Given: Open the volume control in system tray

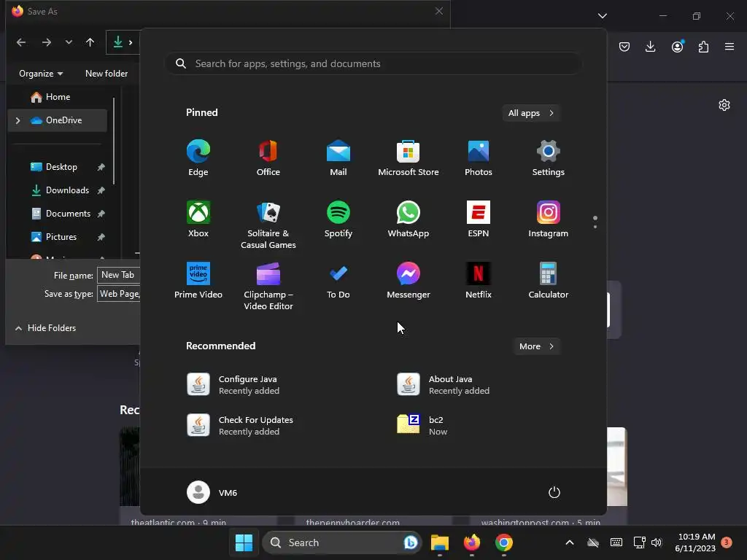Looking at the screenshot, I should 657,542.
